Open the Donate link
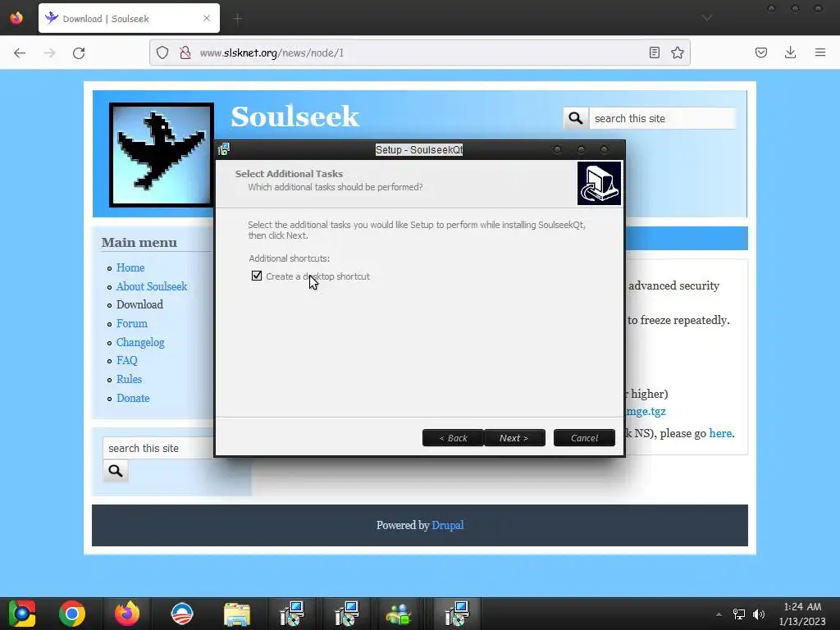Image resolution: width=840 pixels, height=630 pixels. [x=133, y=398]
